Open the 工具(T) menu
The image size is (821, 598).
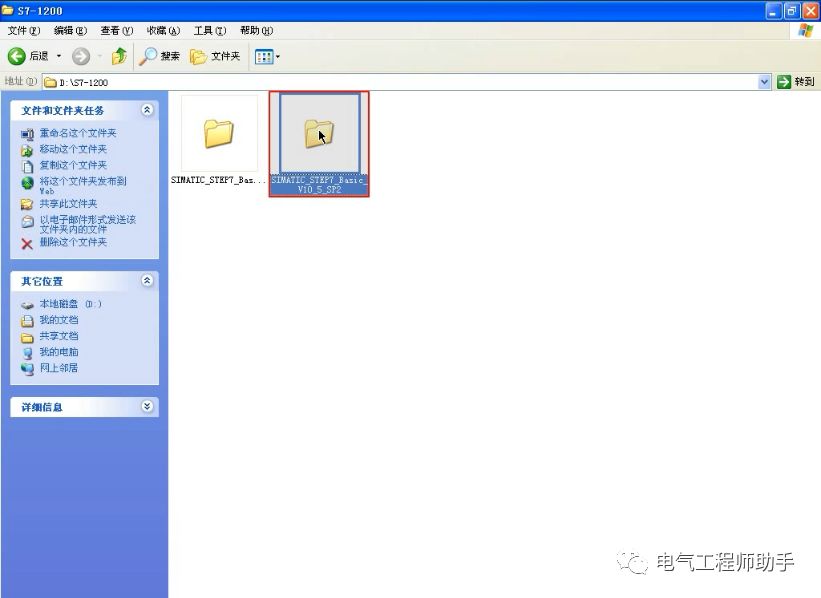tap(210, 31)
